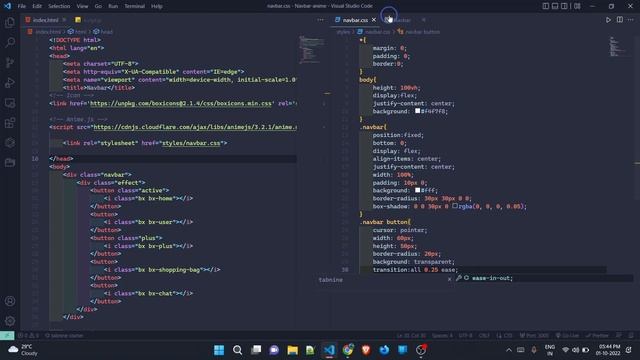Expand the html breadcrumb in left editor
640x360 pixels.
(77, 31)
